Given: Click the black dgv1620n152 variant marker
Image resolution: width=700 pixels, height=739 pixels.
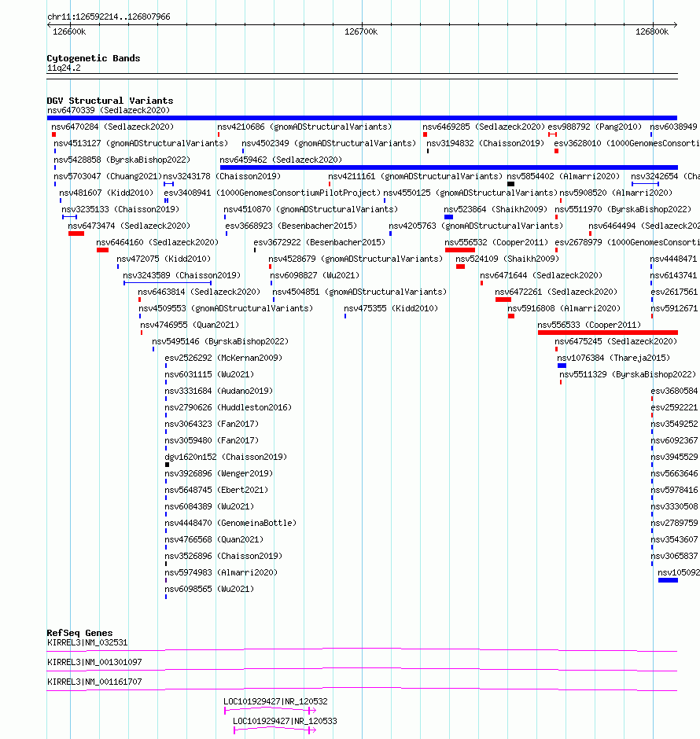Looking at the screenshot, I should (167, 464).
